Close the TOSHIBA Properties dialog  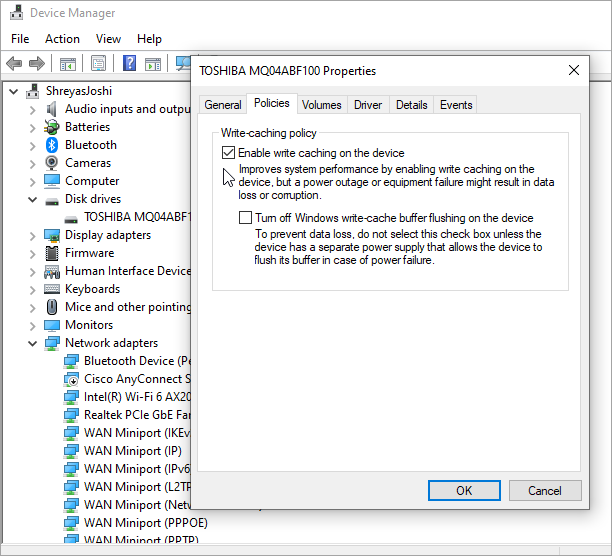pos(574,70)
